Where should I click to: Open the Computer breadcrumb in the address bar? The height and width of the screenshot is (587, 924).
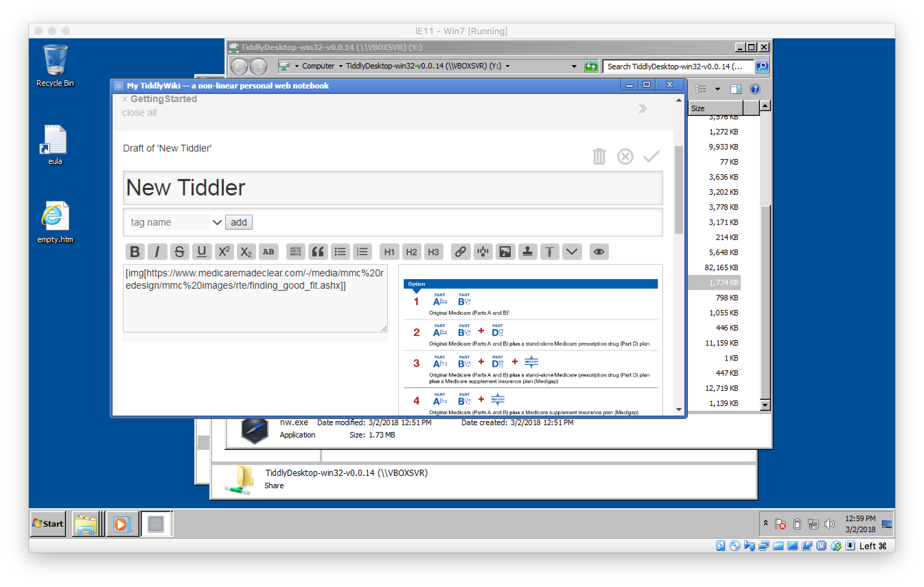[x=319, y=65]
